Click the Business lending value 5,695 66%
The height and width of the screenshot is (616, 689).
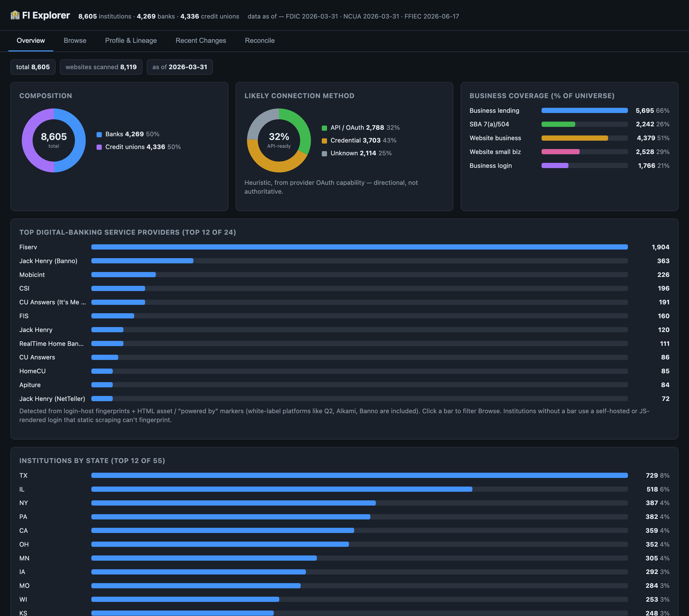[x=652, y=111]
